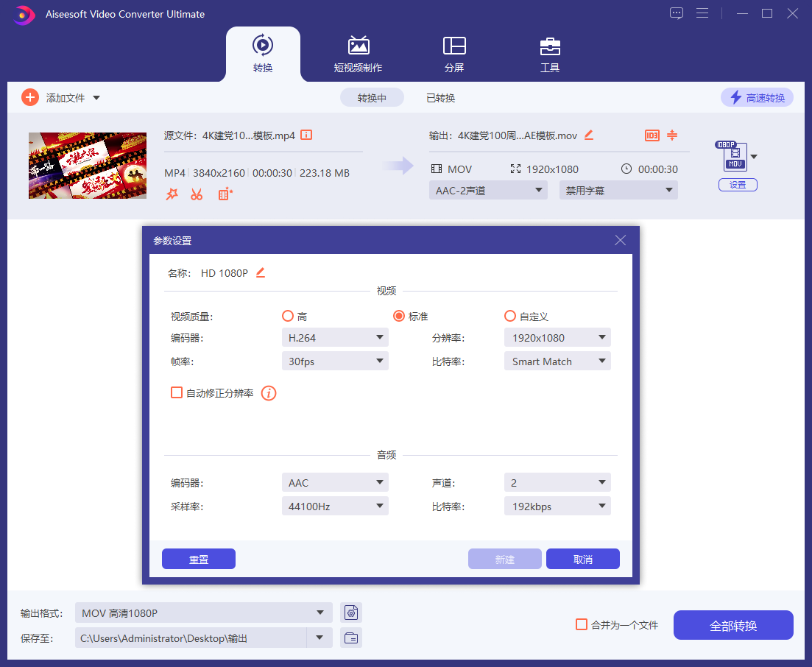The height and width of the screenshot is (667, 812).
Task: Click the 00:00:30 output duration text
Action: (x=657, y=169)
